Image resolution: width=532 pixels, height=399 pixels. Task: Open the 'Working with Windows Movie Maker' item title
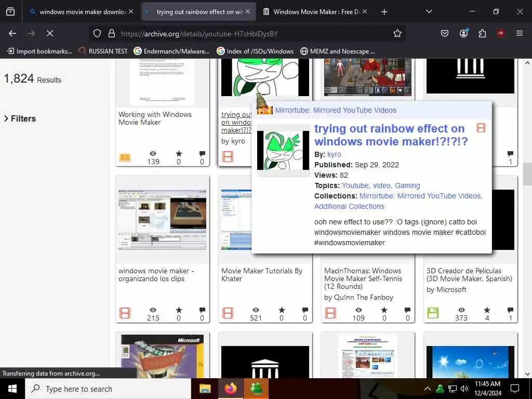tap(155, 118)
